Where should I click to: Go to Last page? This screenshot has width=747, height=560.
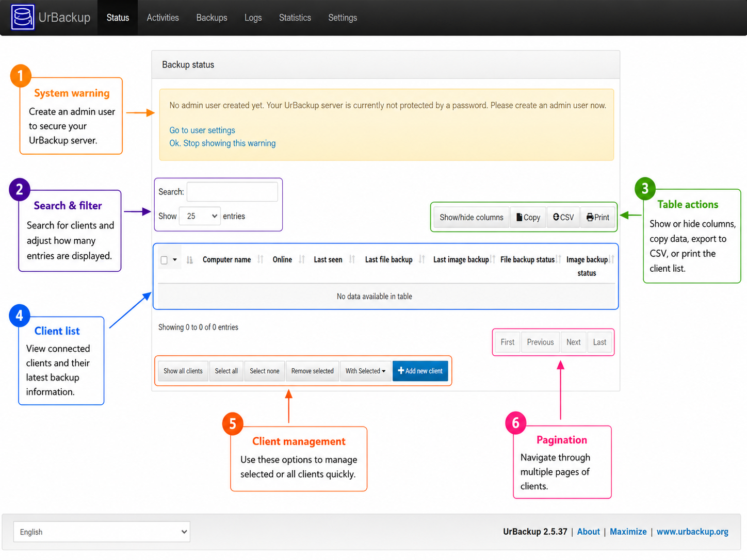(x=599, y=342)
